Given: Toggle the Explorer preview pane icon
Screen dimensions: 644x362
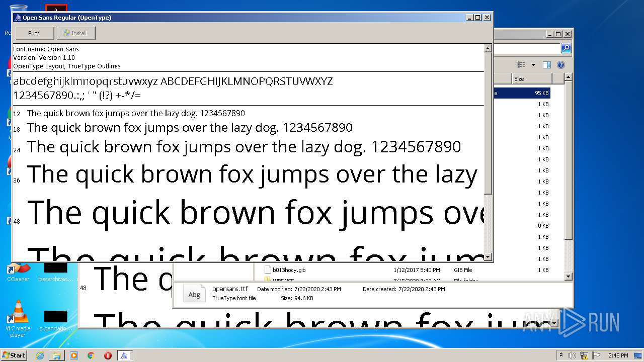Looking at the screenshot, I should 547,65.
